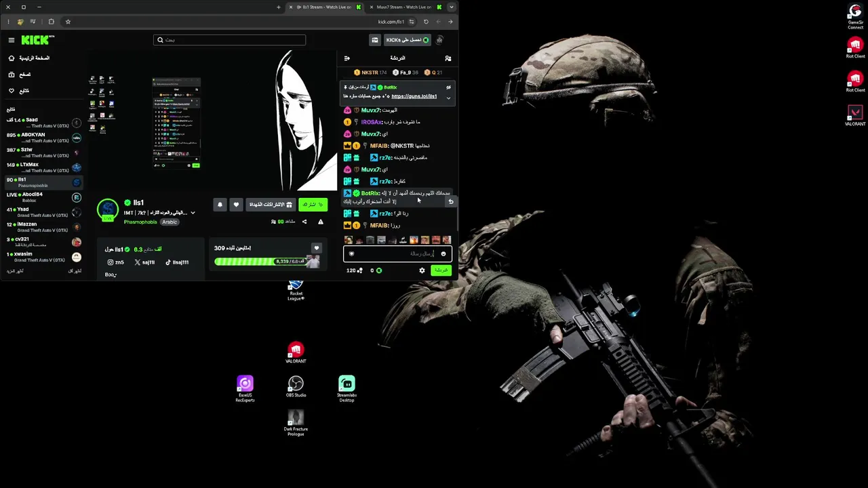
Task: Report the stream with warning icon
Action: point(321,222)
